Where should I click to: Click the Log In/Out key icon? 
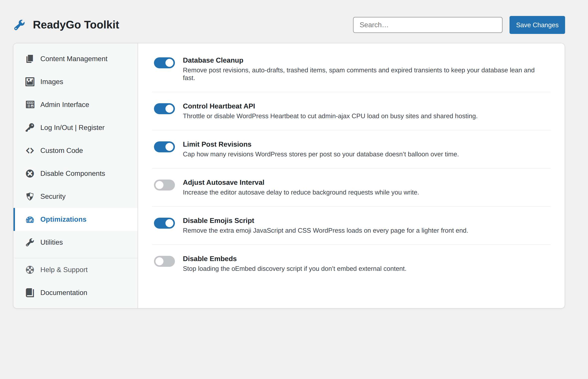click(30, 128)
